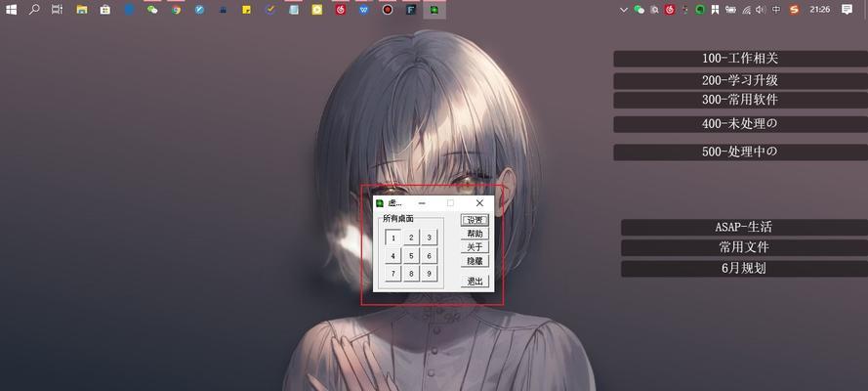Open the checkmark to-do app icon

pos(270,10)
